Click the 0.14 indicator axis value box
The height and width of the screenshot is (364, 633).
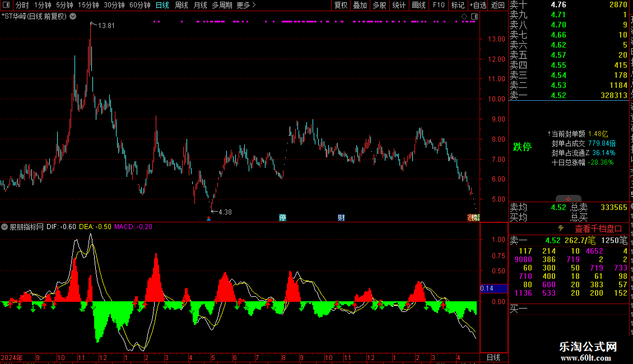tap(494, 288)
